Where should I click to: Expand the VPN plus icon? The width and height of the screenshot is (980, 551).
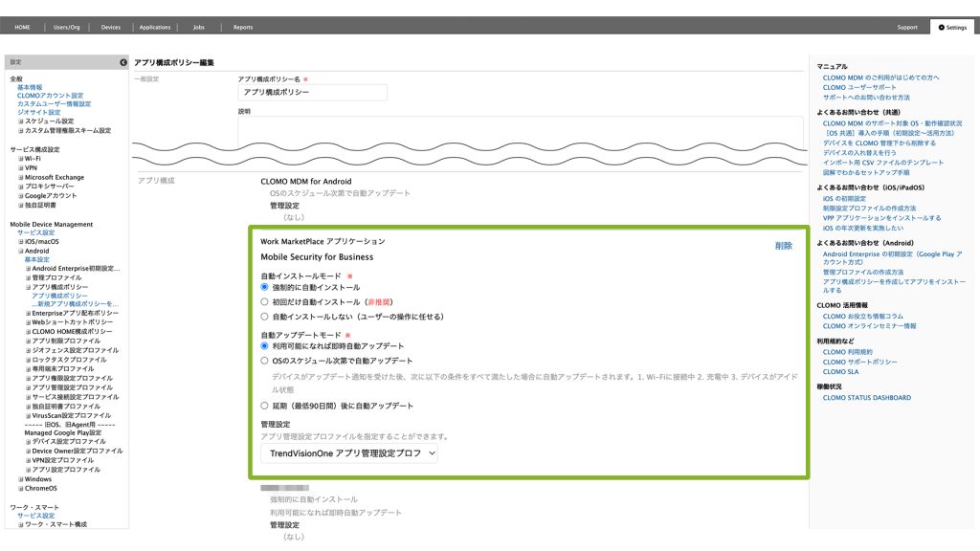(x=20, y=168)
